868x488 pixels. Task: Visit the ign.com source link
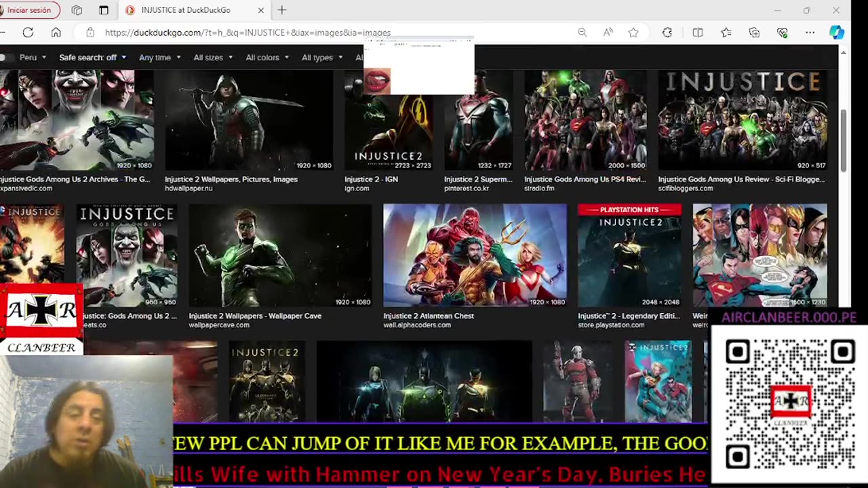pyautogui.click(x=357, y=188)
